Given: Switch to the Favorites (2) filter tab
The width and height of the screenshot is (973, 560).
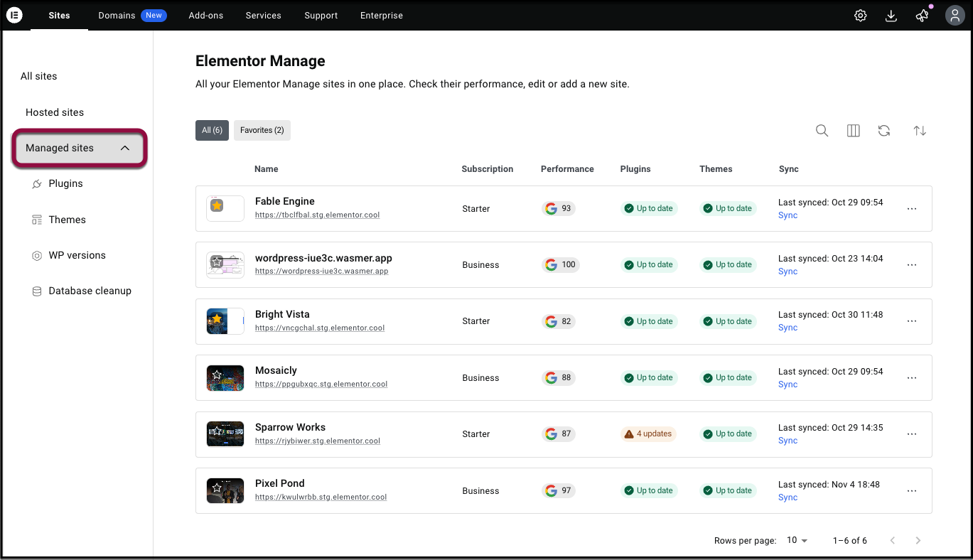Looking at the screenshot, I should coord(262,130).
